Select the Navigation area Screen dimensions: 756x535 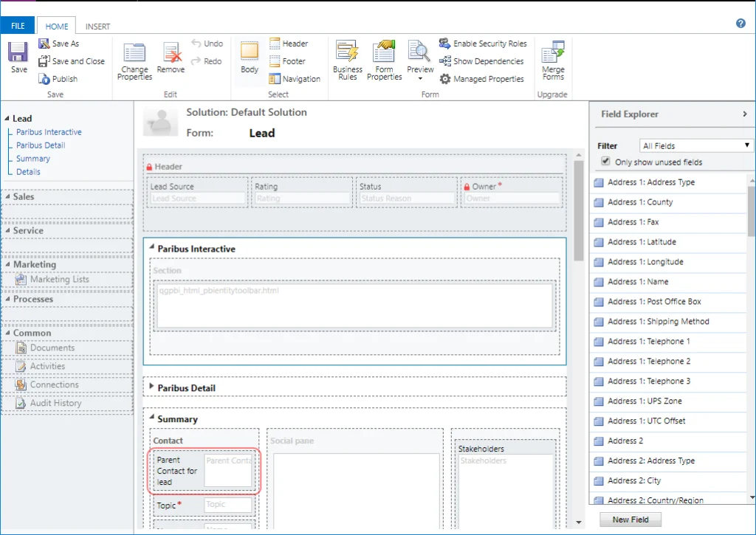[295, 79]
